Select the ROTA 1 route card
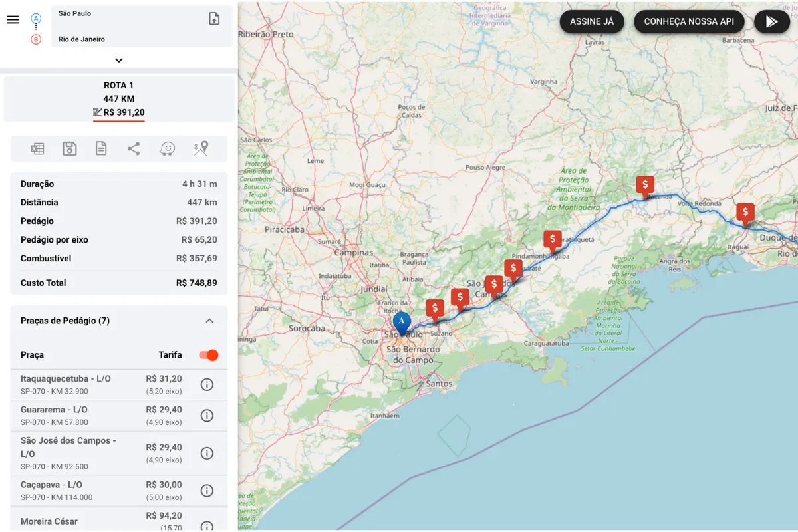 coord(119,99)
